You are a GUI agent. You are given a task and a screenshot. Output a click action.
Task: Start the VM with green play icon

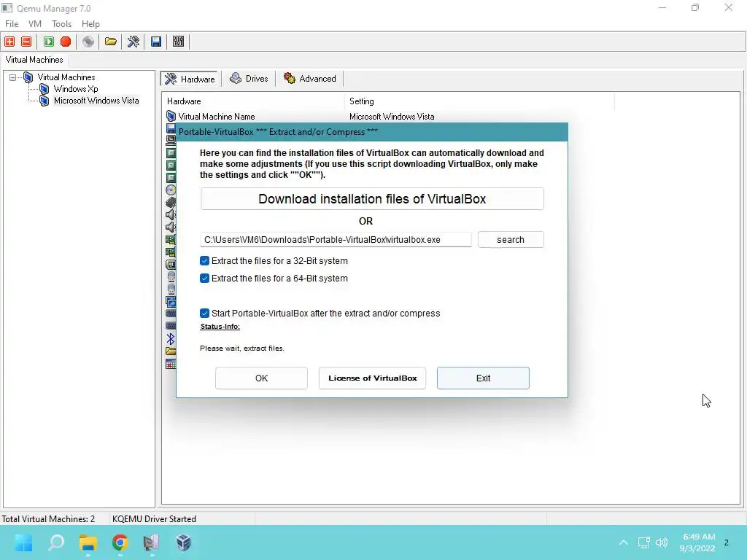pos(49,42)
